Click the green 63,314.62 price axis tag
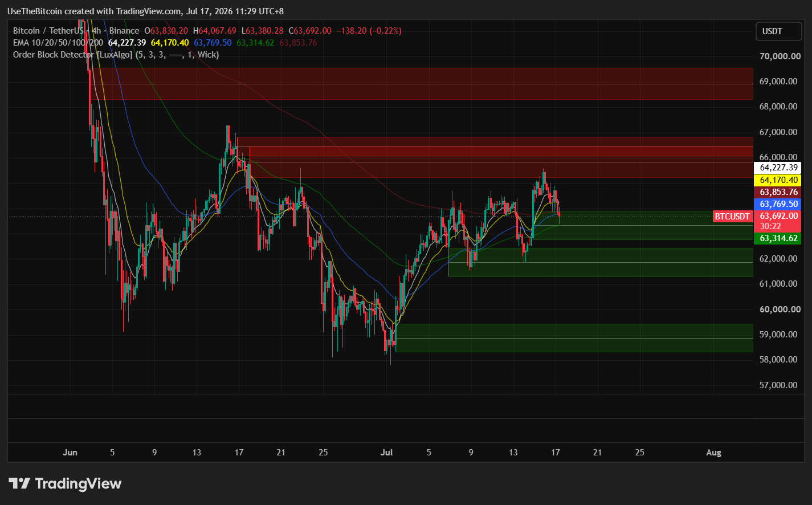The height and width of the screenshot is (505, 812). point(777,238)
